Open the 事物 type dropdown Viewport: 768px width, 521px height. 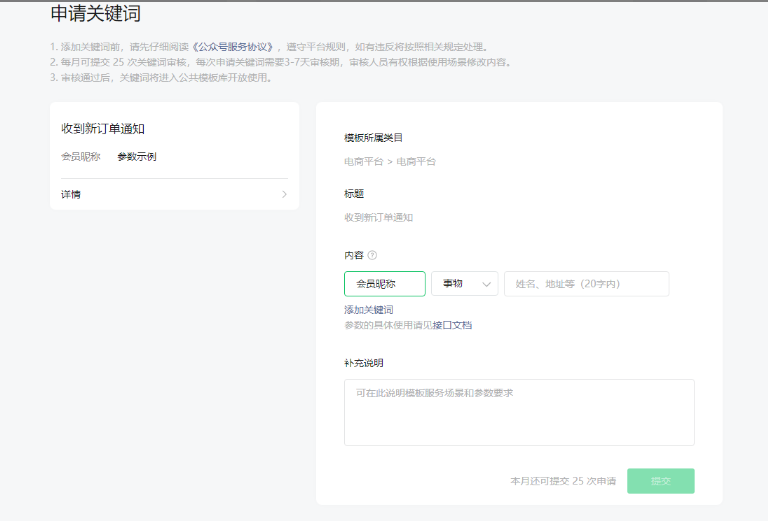pos(464,284)
